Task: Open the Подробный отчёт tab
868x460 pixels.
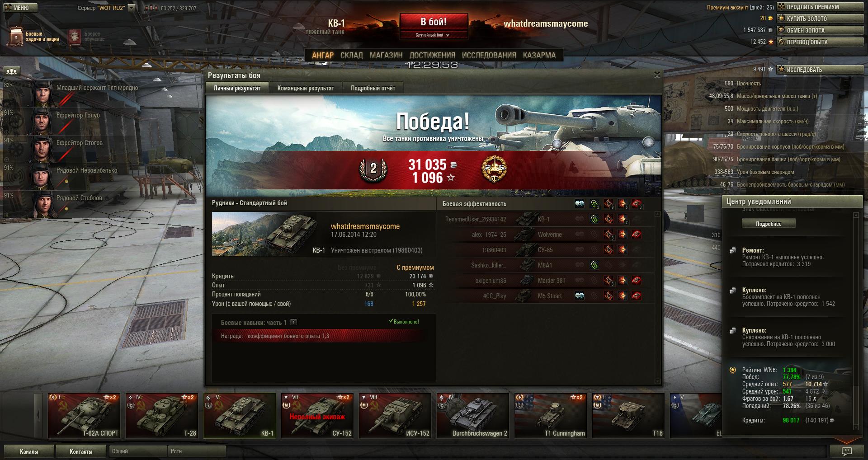Action: click(x=373, y=88)
